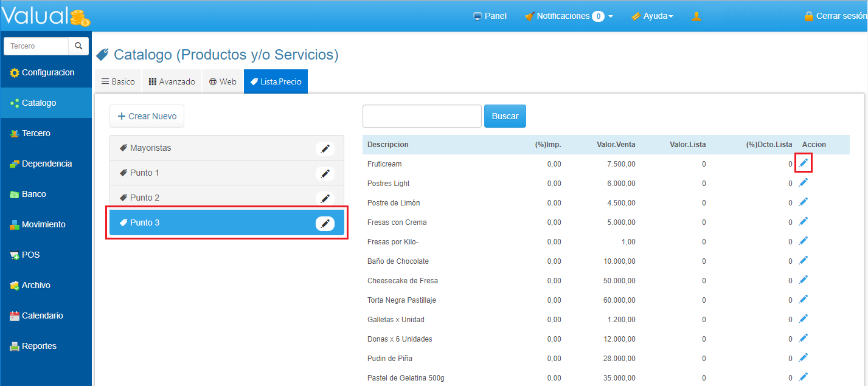Edit Punto 3 list via pencil icon
This screenshot has width=868, height=386.
tap(325, 224)
